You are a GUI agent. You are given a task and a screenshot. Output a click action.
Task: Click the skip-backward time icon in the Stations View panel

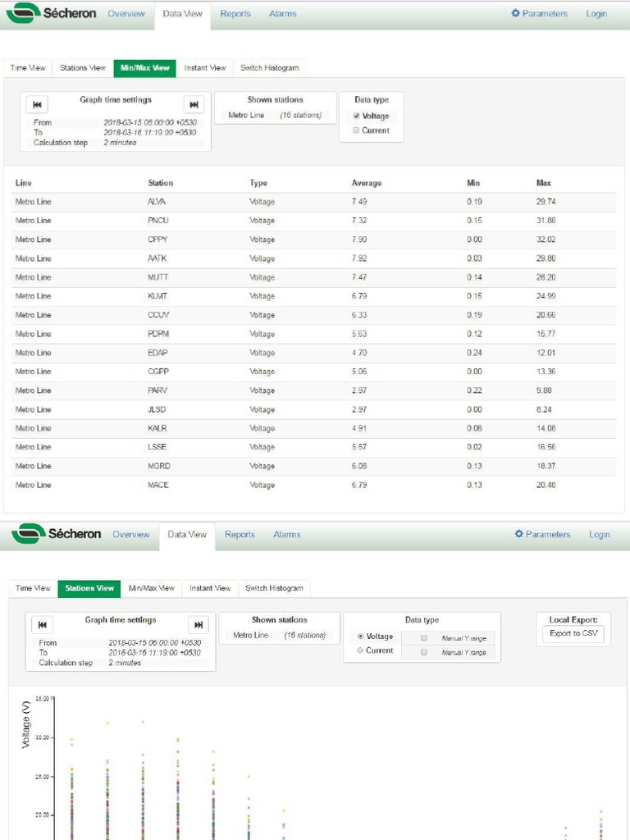coord(42,625)
